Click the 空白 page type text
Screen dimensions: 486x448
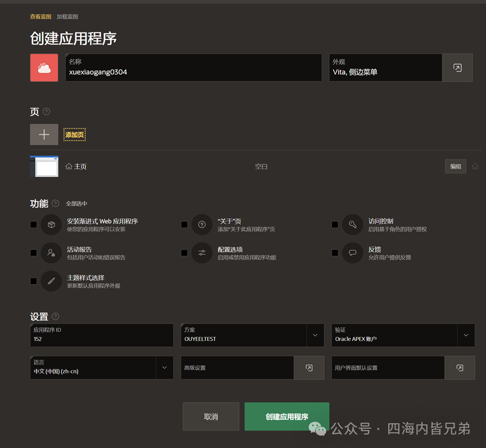click(x=261, y=167)
